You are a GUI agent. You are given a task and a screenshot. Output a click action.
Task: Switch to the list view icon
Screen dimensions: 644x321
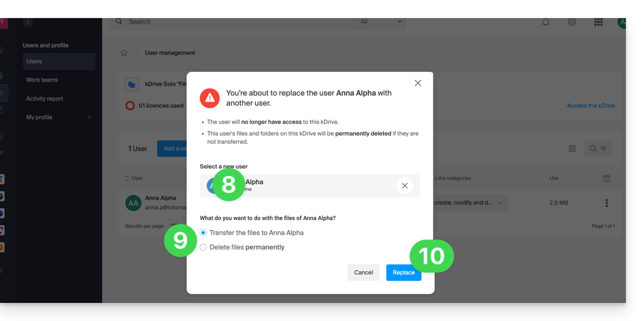pos(572,149)
